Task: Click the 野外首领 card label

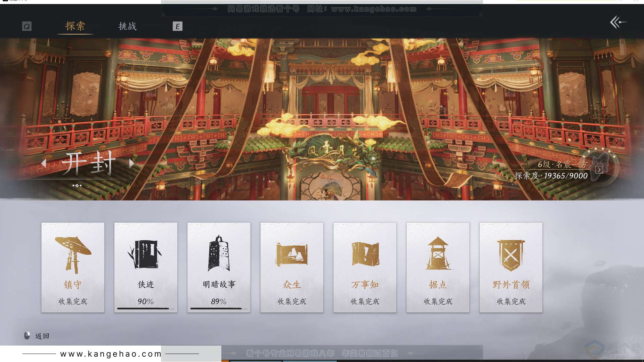Action: (511, 285)
